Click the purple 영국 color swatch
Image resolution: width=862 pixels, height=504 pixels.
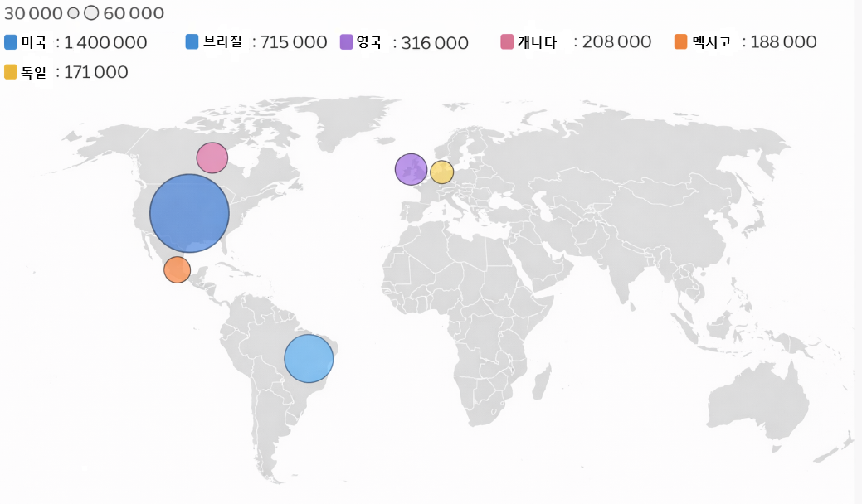347,42
